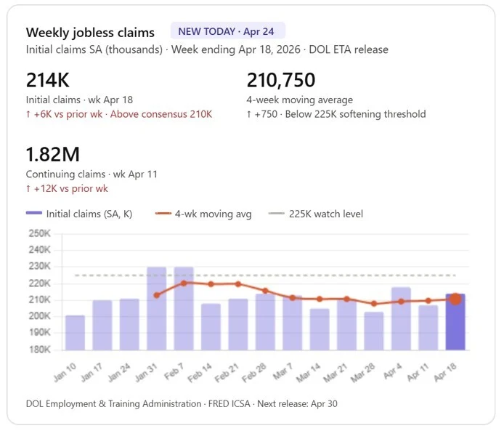The width and height of the screenshot is (504, 431).
Task: Click the Jan 10 bar
Action: [76, 333]
